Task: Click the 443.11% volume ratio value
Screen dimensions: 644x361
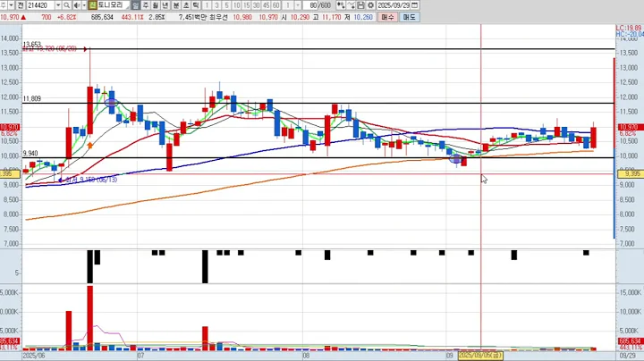Action: tap(132, 17)
